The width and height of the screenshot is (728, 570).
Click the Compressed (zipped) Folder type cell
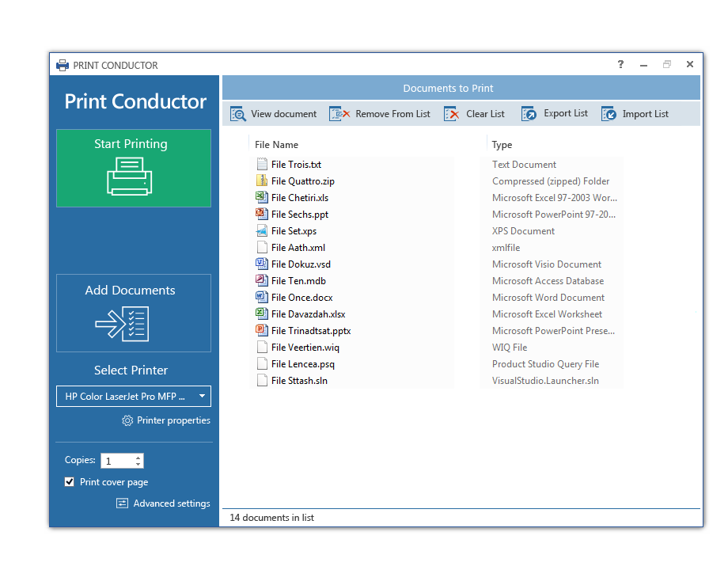pyautogui.click(x=551, y=181)
